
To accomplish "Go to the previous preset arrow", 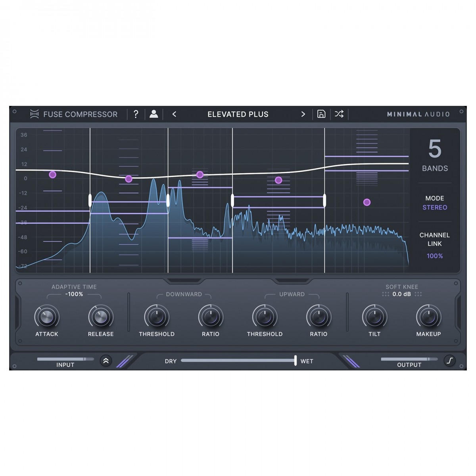I will [174, 114].
